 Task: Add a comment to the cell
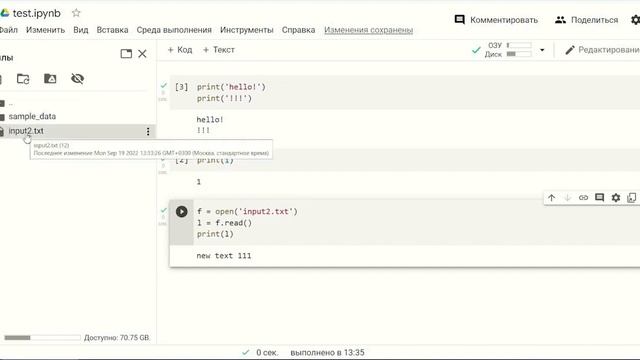click(x=599, y=198)
